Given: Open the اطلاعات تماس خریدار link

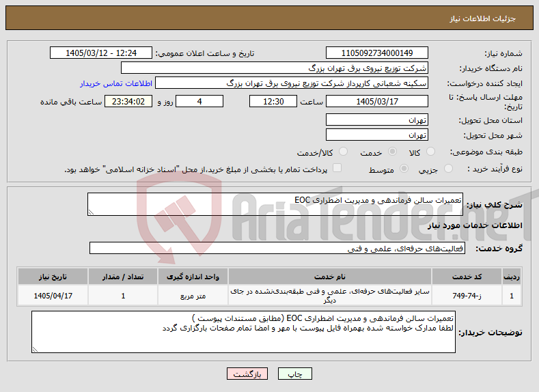Looking at the screenshot, I should pos(116,83).
